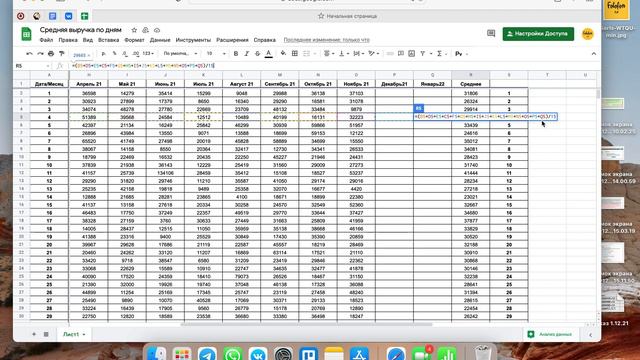Open the font size dropdown

[x=216, y=53]
